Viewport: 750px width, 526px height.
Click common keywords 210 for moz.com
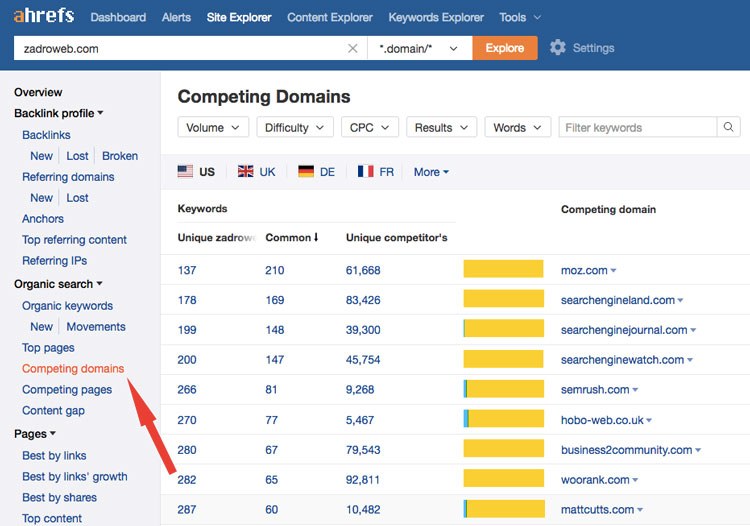coord(275,271)
